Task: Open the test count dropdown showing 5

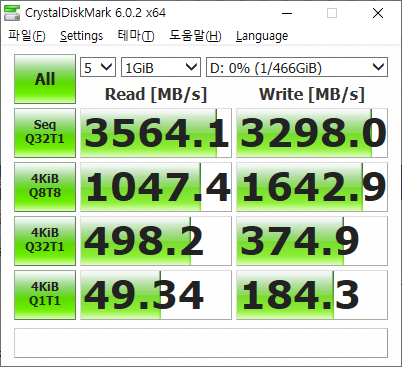Action: click(x=98, y=67)
